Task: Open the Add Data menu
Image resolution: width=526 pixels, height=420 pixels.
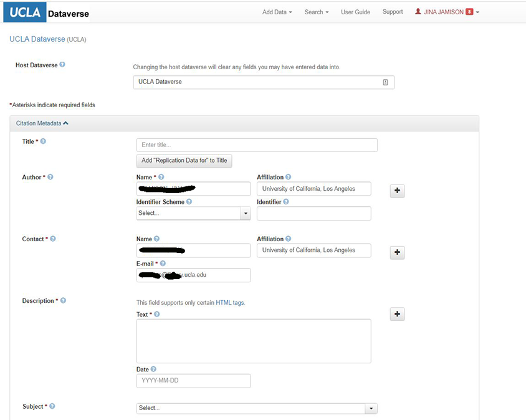Action: click(277, 11)
